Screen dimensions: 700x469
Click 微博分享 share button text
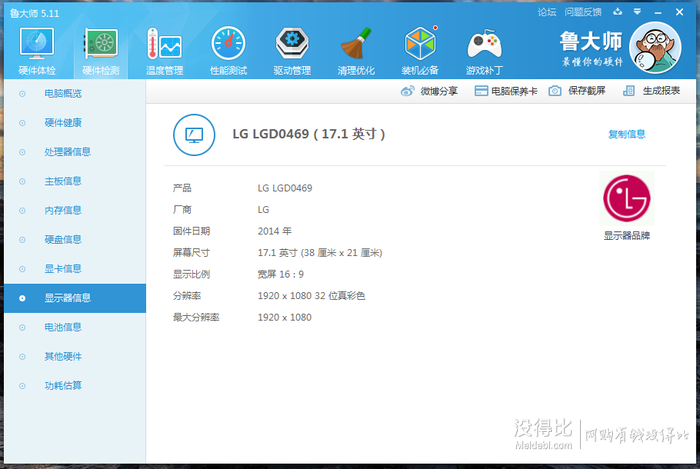click(439, 91)
